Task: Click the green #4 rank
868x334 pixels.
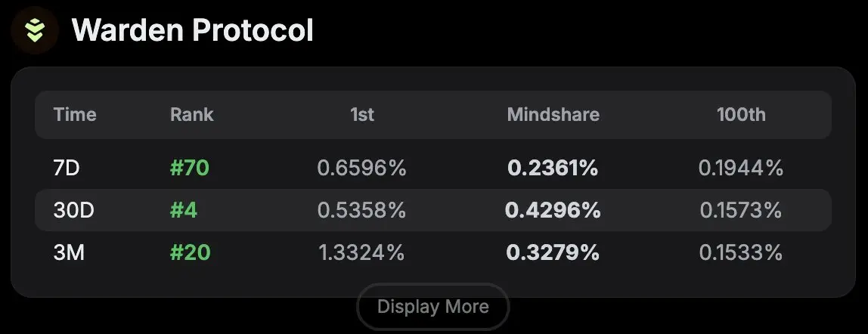Action: [x=184, y=210]
